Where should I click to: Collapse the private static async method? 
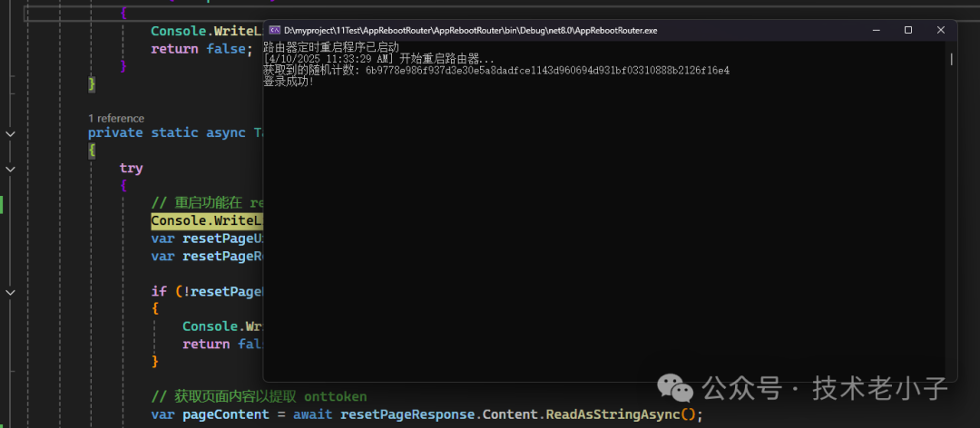(10, 133)
